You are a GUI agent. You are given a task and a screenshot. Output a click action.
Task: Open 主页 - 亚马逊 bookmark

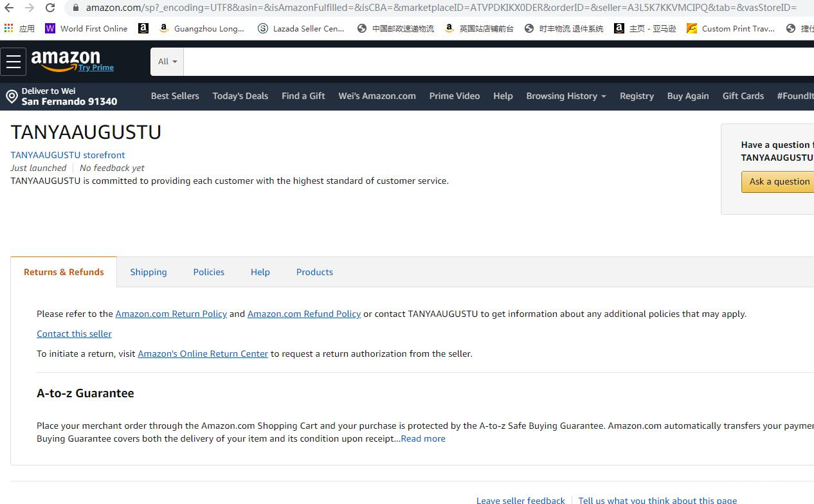[645, 28]
